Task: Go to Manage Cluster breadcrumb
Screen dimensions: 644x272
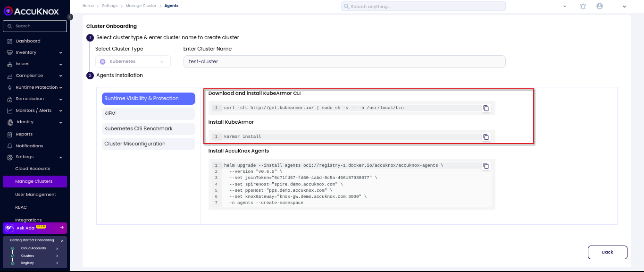Action: (x=141, y=6)
